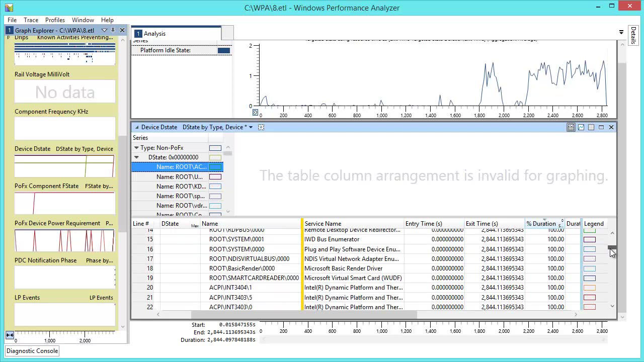This screenshot has height=362, width=644.
Task: Click the Device Dstate graph thumbnail
Action: tap(64, 166)
